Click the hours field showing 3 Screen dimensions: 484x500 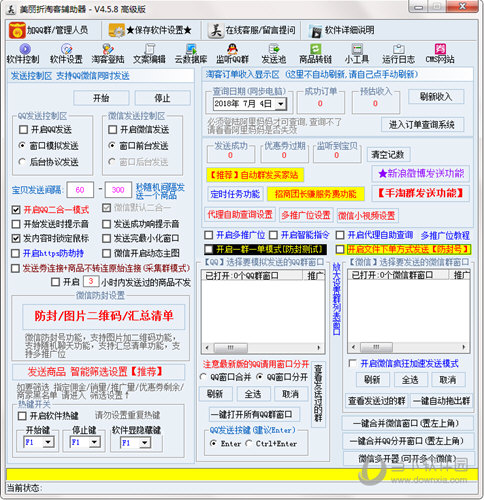(x=91, y=281)
